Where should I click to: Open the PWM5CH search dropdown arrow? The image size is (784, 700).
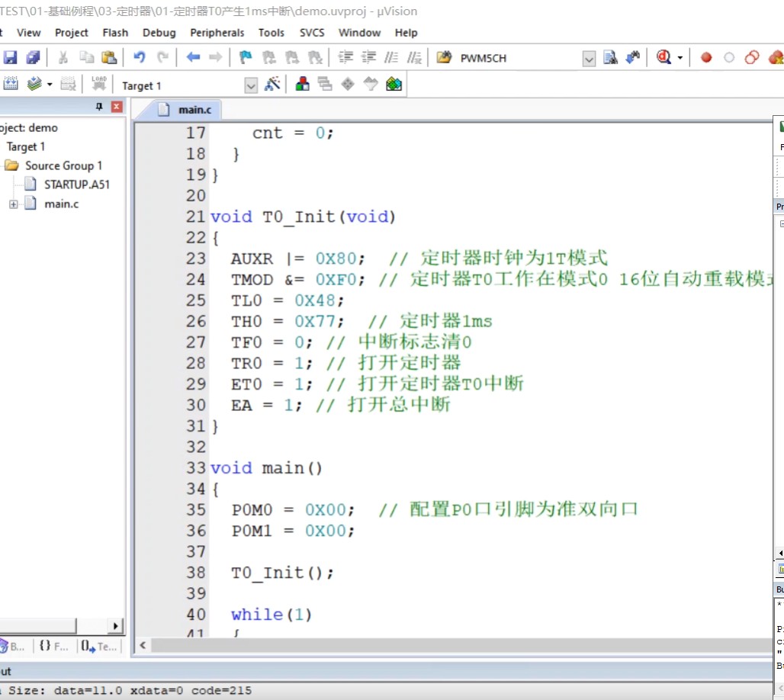tap(589, 59)
